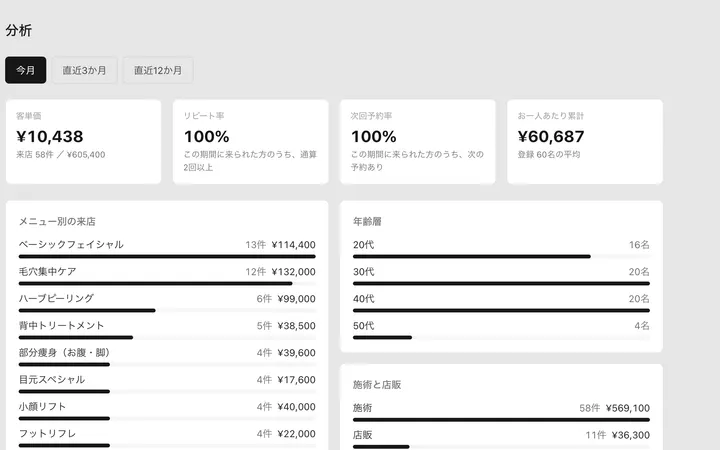Screen dimensions: 720x450
Task: Click the ¥569,100 amount
Action: tap(628, 408)
